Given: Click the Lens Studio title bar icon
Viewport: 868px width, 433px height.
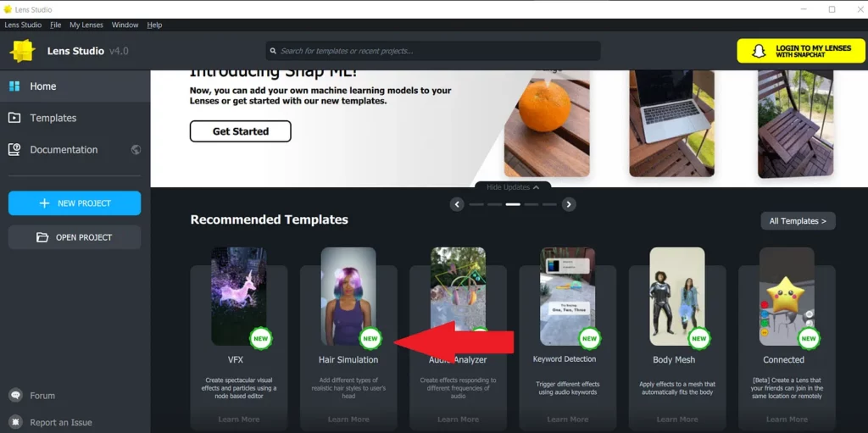Looking at the screenshot, I should (7, 9).
